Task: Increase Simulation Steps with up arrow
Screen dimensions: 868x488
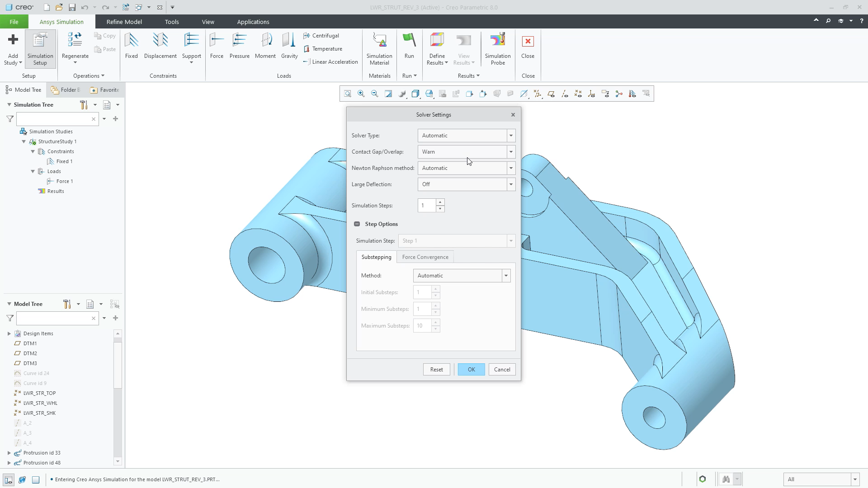Action: tap(440, 202)
